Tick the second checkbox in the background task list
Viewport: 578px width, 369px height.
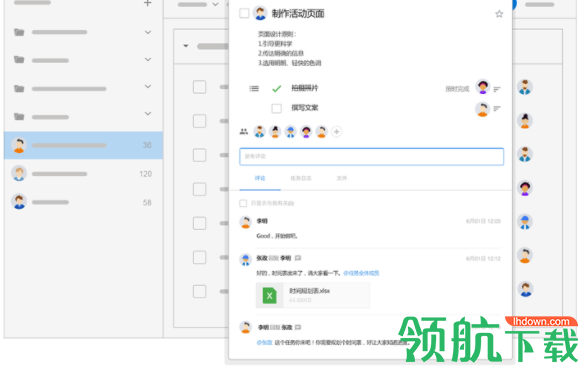click(199, 121)
